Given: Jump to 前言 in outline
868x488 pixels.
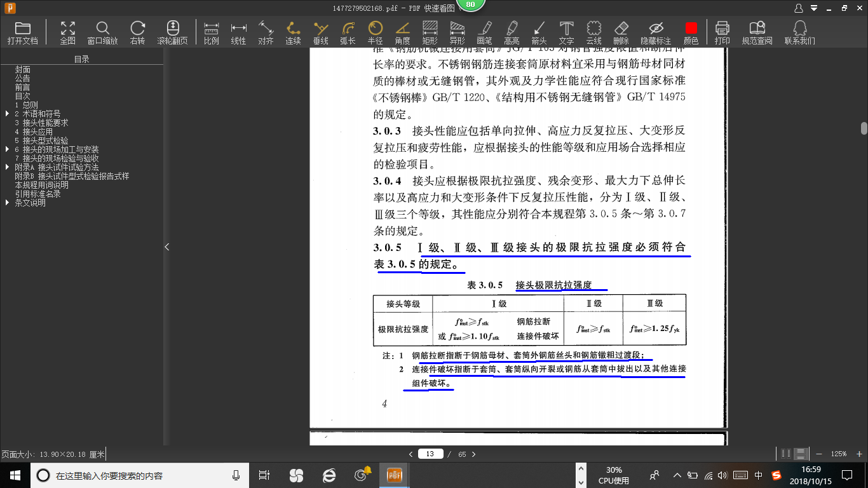Looking at the screenshot, I should click(x=23, y=87).
